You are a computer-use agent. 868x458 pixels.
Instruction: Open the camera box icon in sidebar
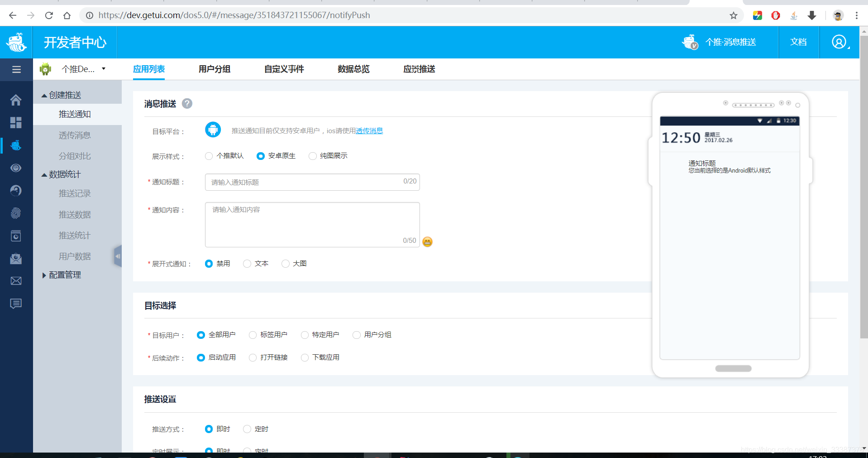coord(16,236)
